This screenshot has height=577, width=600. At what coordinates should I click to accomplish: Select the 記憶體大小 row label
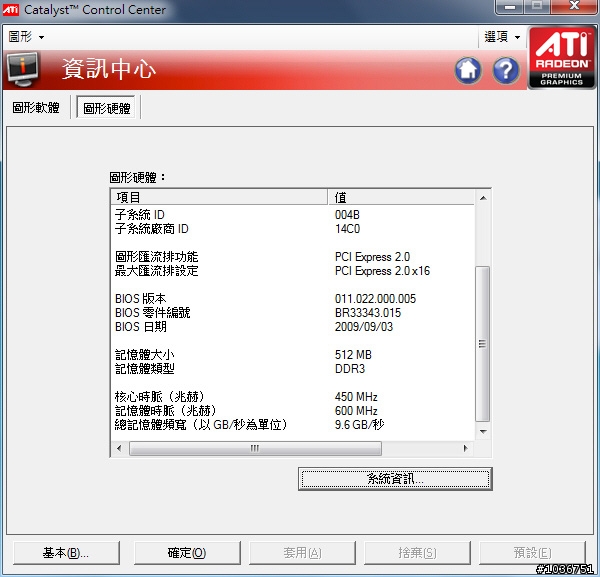click(145, 355)
